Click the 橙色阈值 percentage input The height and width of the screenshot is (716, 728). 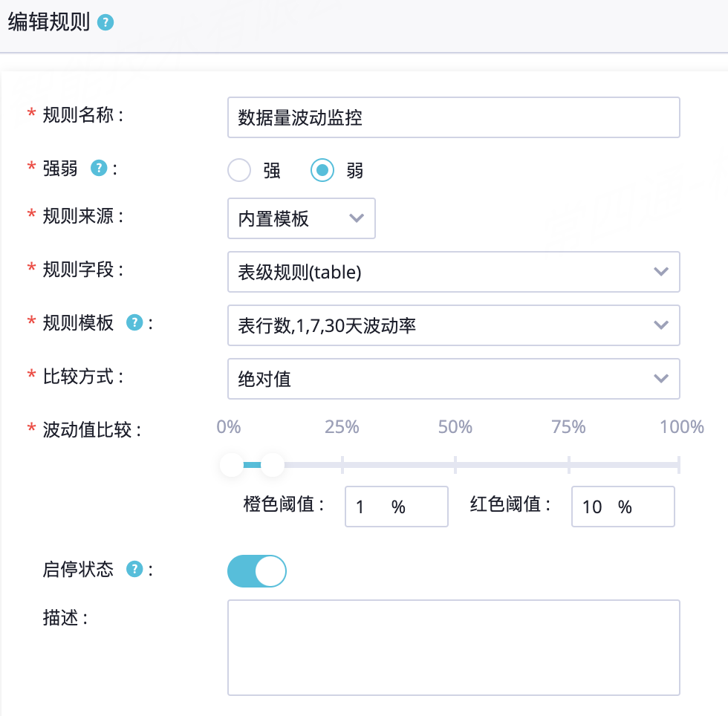pyautogui.click(x=397, y=507)
